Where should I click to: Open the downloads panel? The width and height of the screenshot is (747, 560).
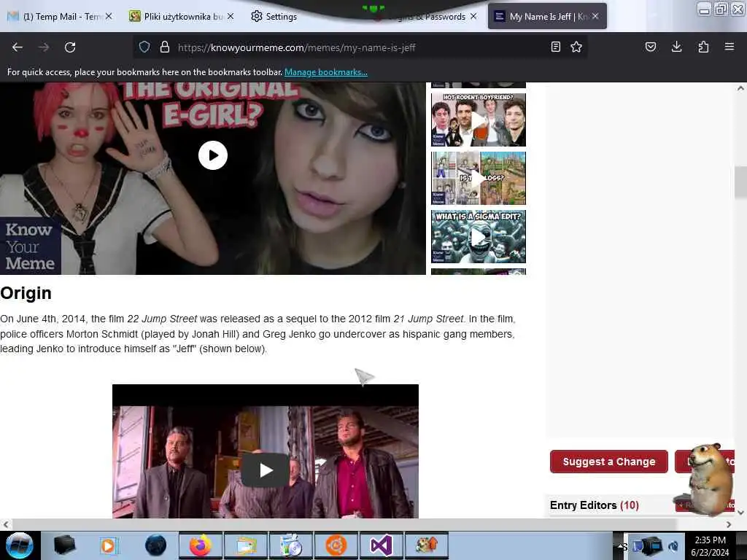pos(676,47)
